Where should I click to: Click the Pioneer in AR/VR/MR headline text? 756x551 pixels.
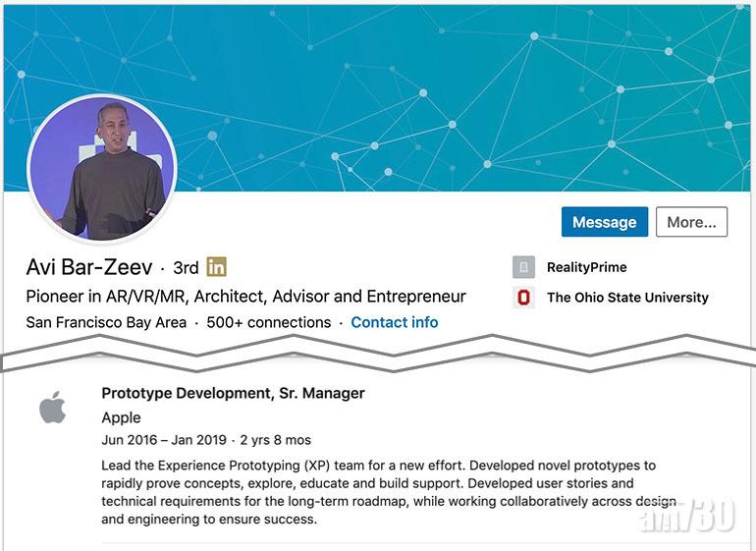click(x=245, y=296)
